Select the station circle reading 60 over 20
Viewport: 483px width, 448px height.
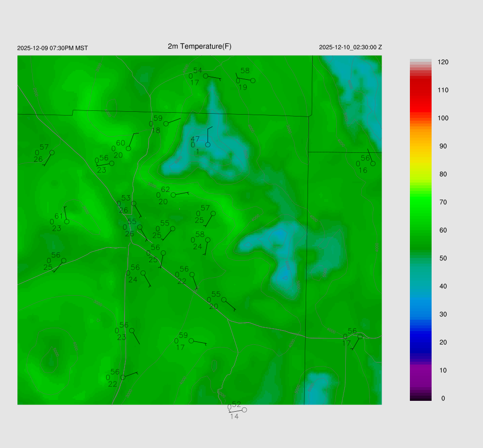point(128,149)
